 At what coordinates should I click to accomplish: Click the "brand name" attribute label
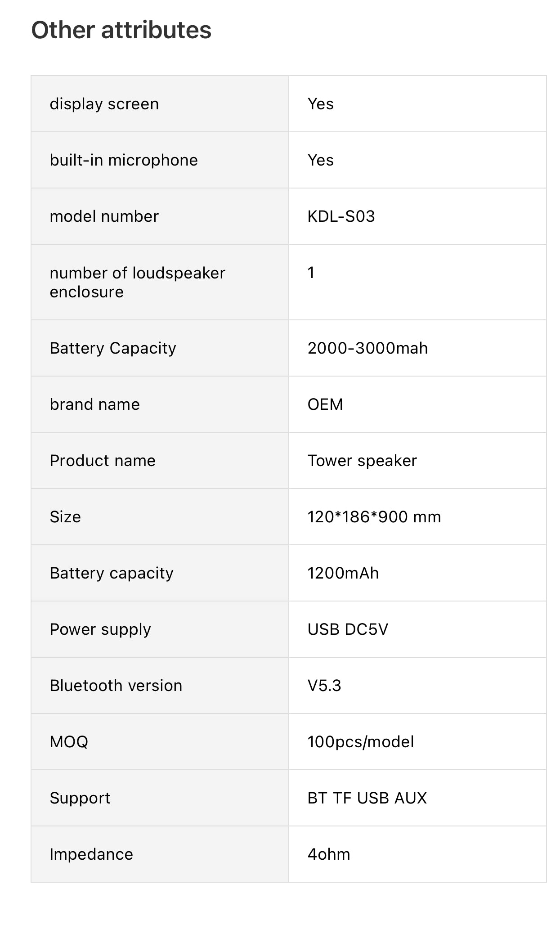pyautogui.click(x=94, y=404)
